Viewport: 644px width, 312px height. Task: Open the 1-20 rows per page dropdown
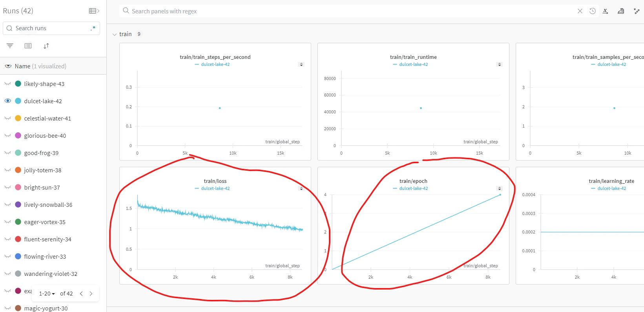pos(47,294)
